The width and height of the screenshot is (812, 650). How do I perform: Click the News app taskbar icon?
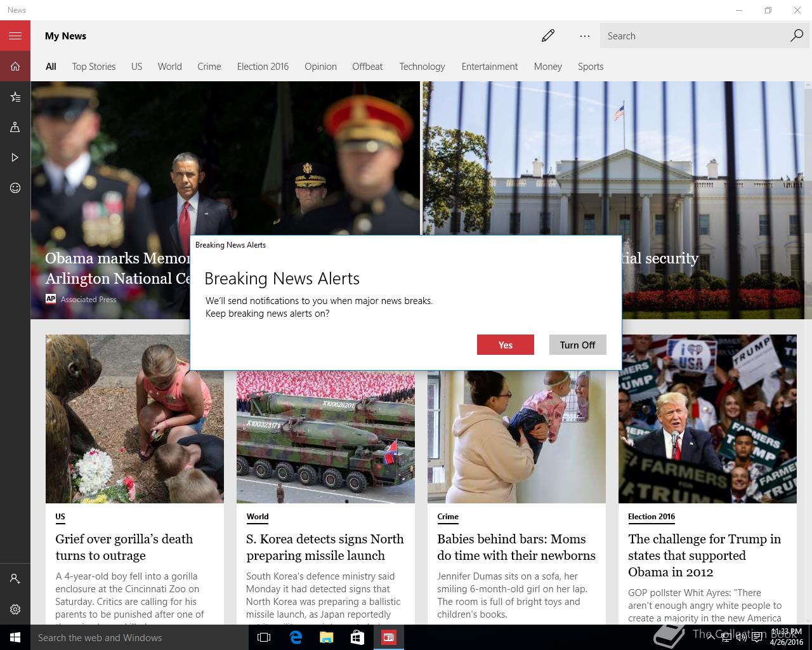tap(389, 637)
